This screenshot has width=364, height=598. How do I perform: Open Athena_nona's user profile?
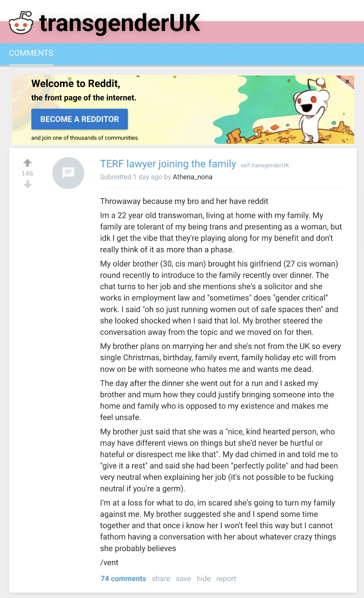(192, 177)
